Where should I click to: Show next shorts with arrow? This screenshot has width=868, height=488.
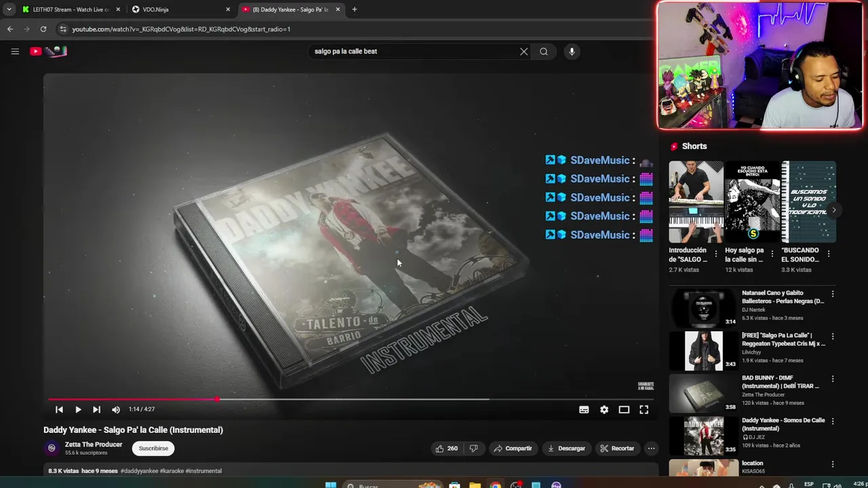coord(834,210)
